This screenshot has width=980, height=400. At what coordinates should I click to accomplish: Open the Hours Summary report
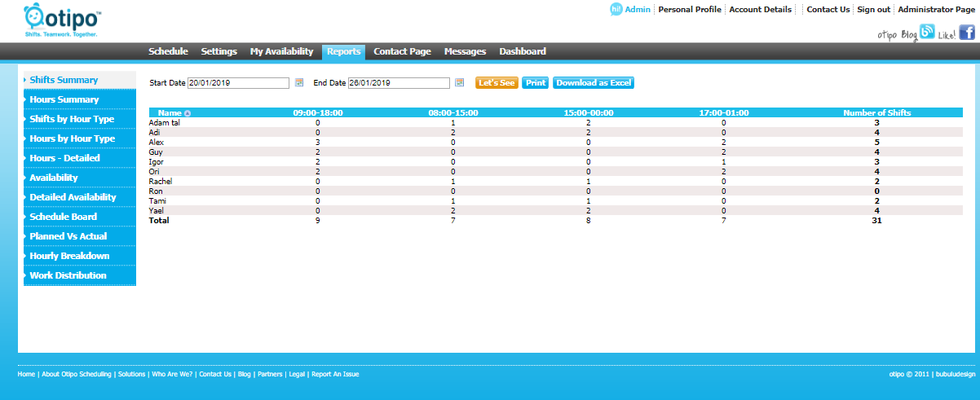(x=64, y=99)
